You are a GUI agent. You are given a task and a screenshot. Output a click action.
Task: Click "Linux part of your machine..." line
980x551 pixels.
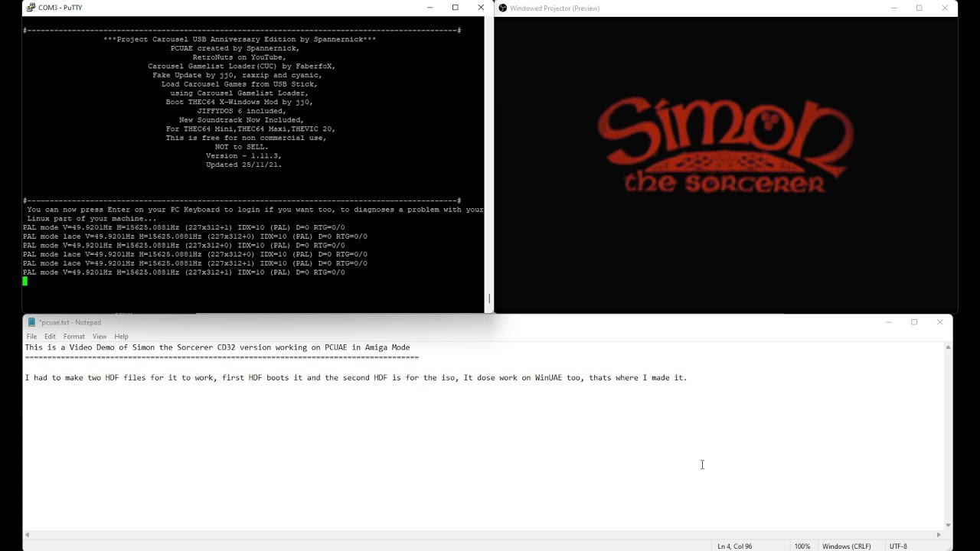pyautogui.click(x=92, y=219)
